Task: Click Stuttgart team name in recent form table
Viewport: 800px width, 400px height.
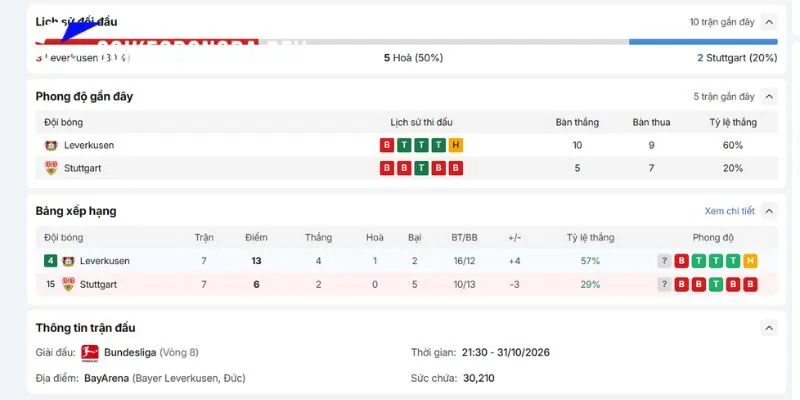Action: pyautogui.click(x=82, y=168)
